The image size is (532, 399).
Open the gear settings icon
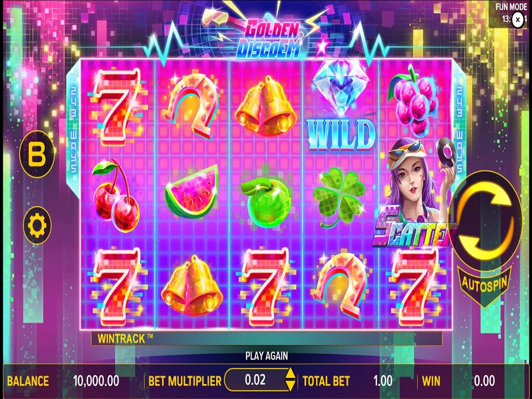(x=37, y=226)
